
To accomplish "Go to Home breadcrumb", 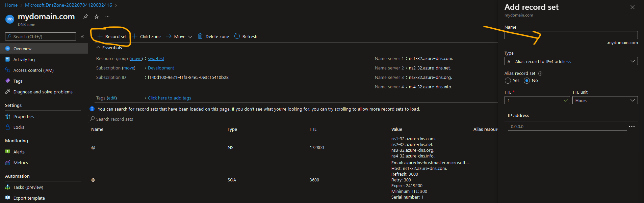I will [11, 5].
